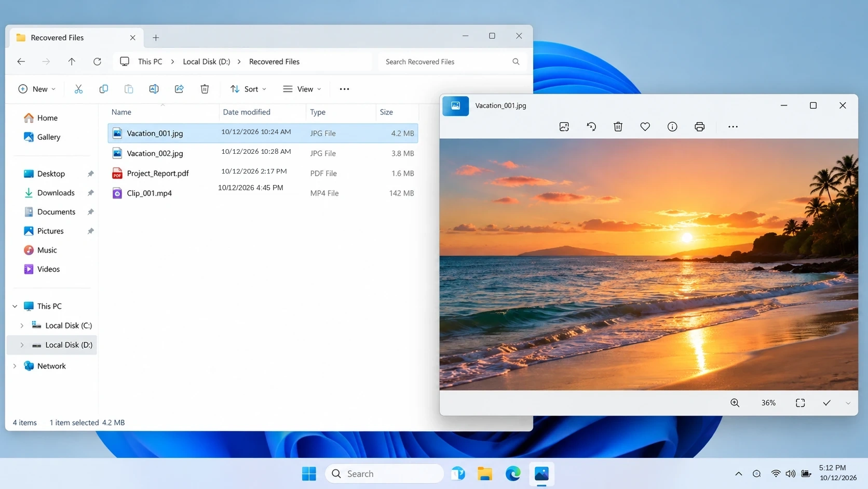The height and width of the screenshot is (489, 868).
Task: Select the Recovered Files tab
Action: [76, 37]
